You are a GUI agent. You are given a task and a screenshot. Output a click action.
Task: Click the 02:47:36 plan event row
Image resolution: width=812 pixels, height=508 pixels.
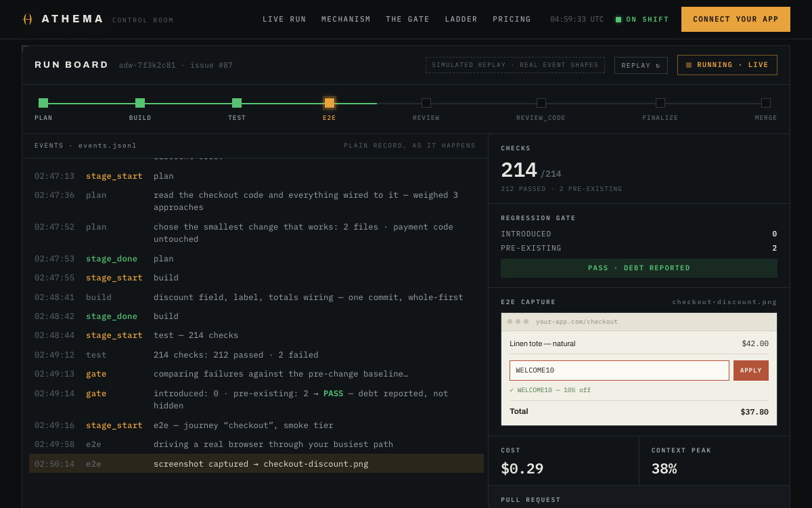pos(256,201)
